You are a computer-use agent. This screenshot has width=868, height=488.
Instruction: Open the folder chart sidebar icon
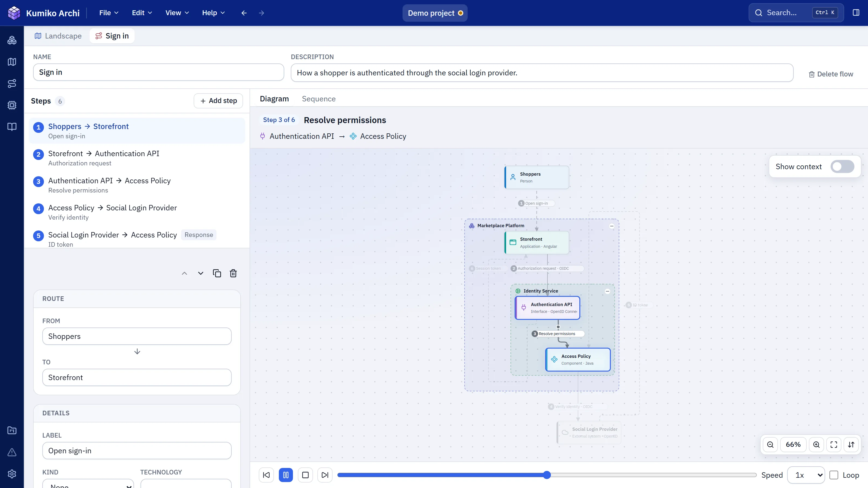point(12,431)
